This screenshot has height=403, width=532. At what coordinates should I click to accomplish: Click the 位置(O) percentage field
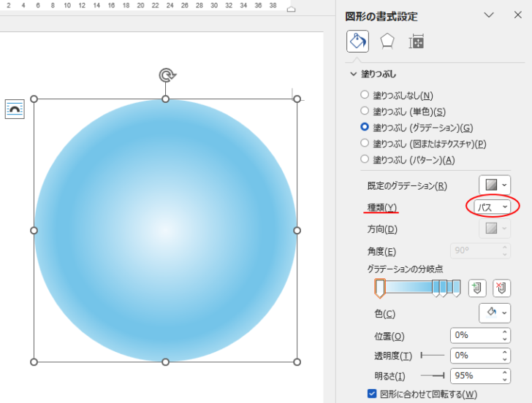tap(476, 336)
